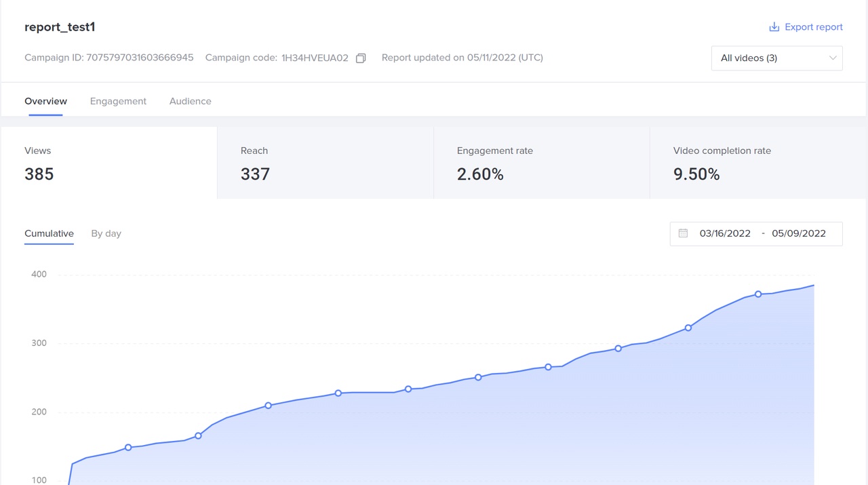Open the Audience tab

[190, 101]
